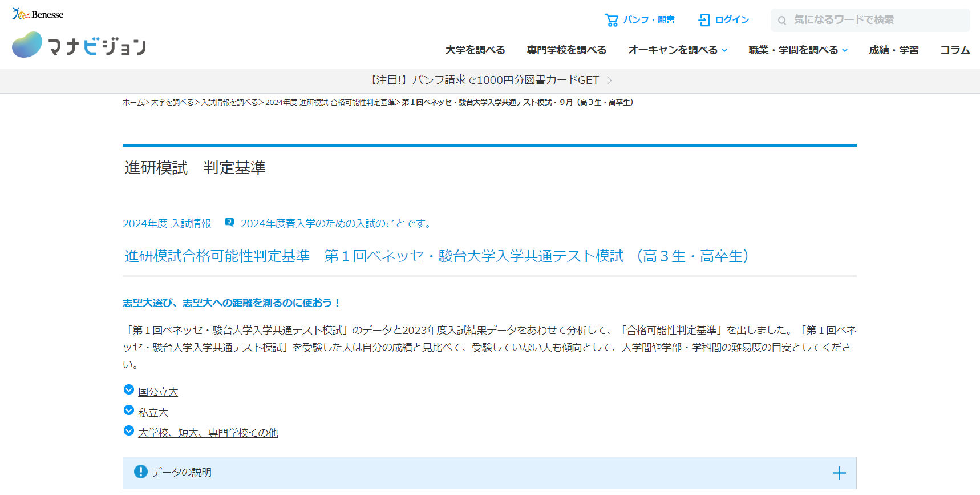The width and height of the screenshot is (980, 495).
Task: Click the chevron icon beside 私立大
Action: coord(129,411)
